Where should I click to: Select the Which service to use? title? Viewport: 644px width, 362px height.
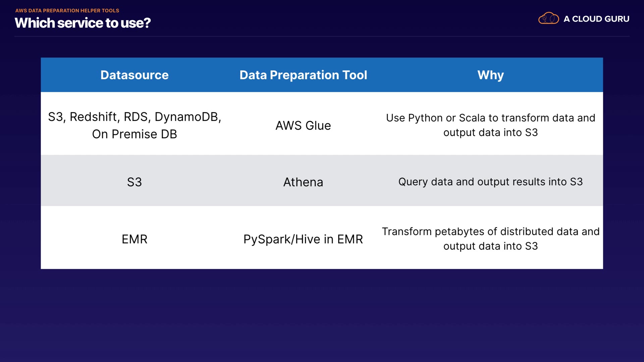[83, 23]
